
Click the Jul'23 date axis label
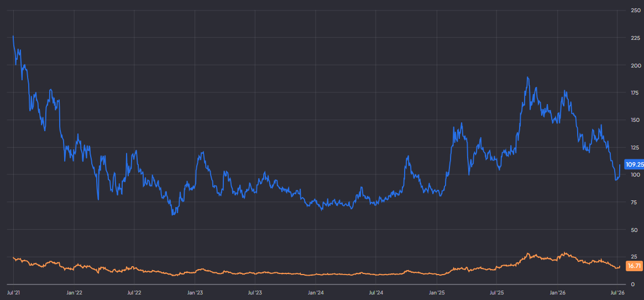point(255,293)
